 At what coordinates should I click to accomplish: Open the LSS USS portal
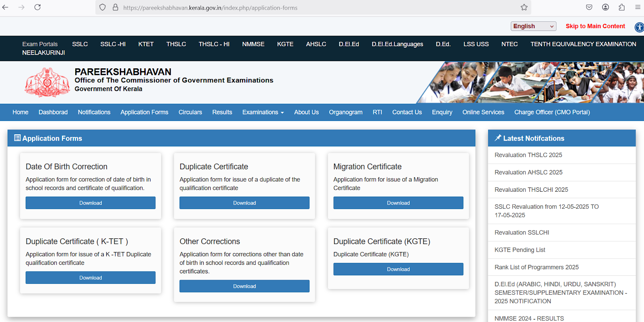[476, 44]
